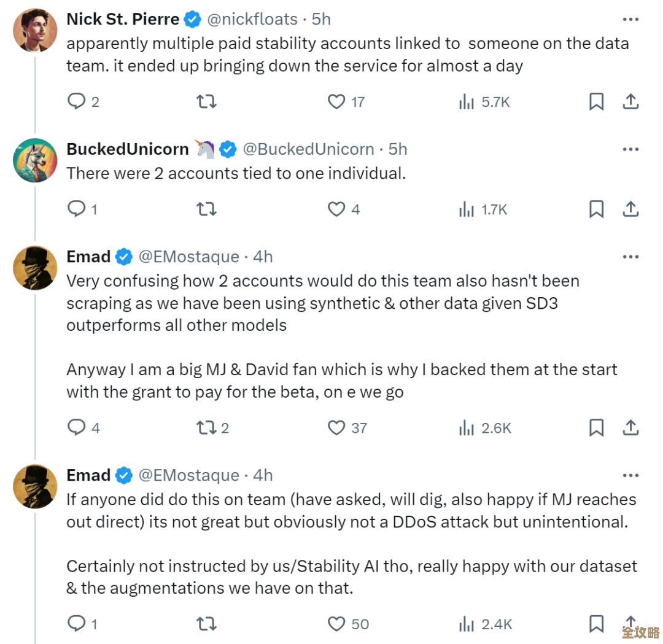Open more options on Nick St. Pierre's tweet
The image size is (663, 644).
click(x=630, y=20)
